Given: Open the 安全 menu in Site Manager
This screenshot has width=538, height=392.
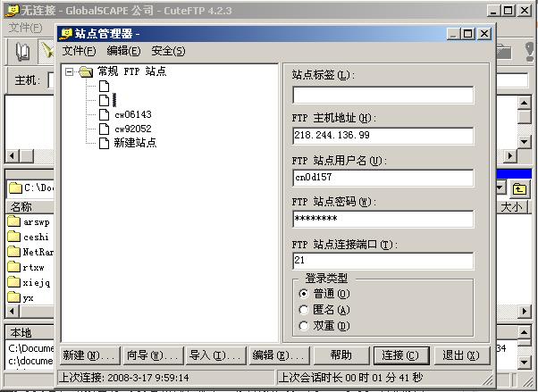Looking at the screenshot, I should [x=168, y=51].
